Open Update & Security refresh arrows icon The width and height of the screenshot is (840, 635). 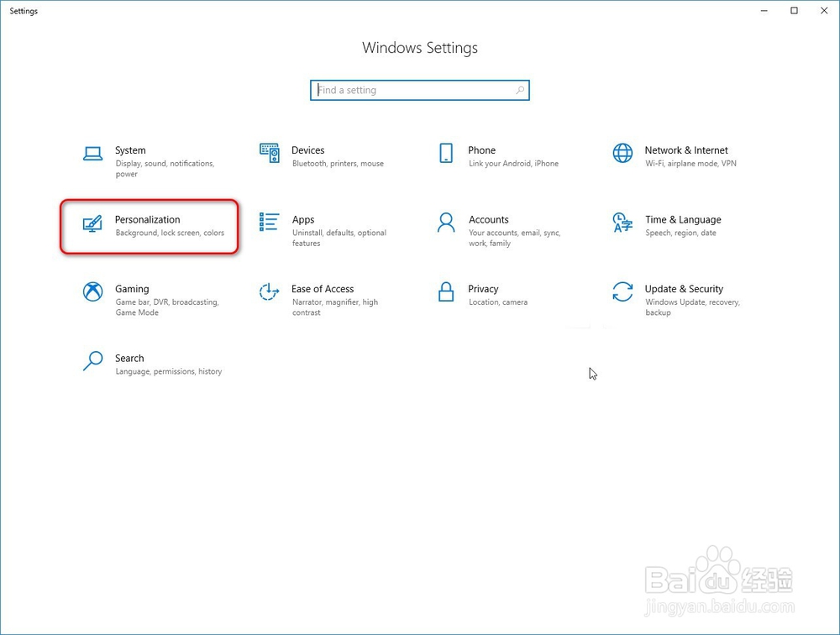[622, 291]
